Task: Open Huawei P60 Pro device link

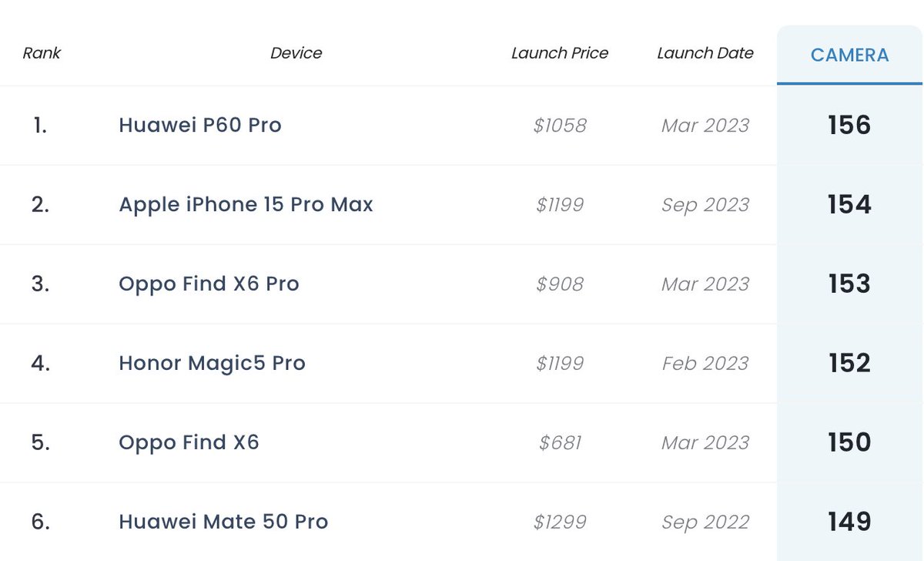Action: click(200, 125)
